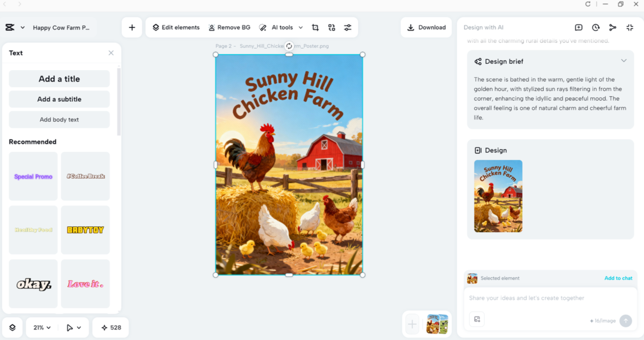Open the Remove BG tool
Viewport: 644px width, 340px height.
pos(229,27)
